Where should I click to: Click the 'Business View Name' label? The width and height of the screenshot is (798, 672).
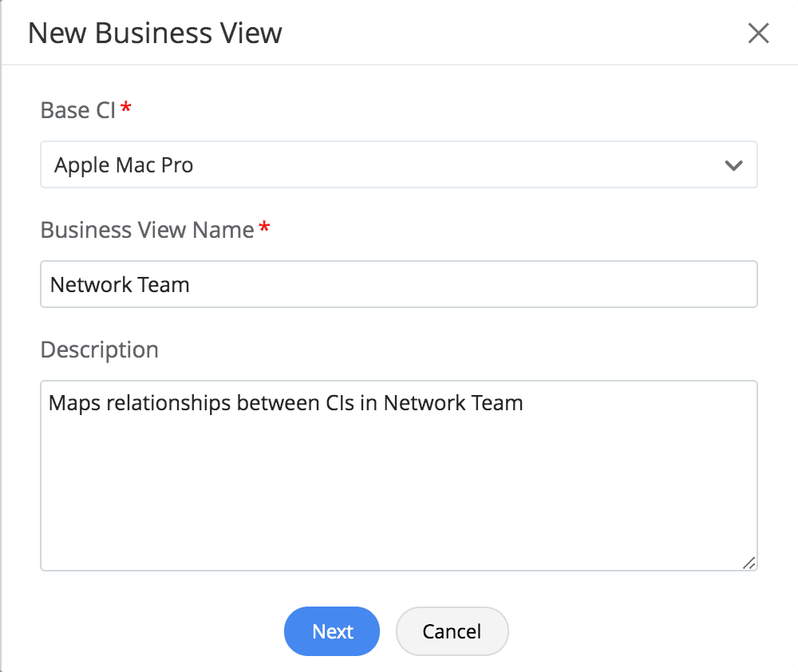pyautogui.click(x=147, y=230)
